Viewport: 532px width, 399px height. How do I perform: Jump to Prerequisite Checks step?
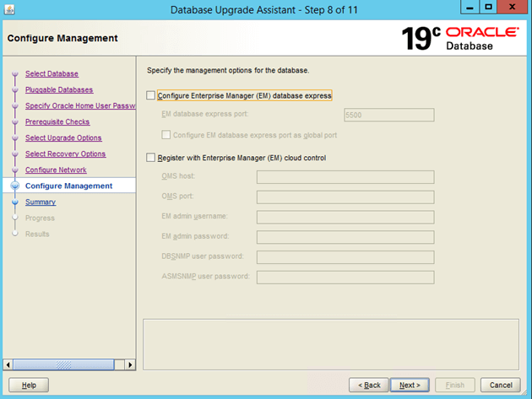57,122
